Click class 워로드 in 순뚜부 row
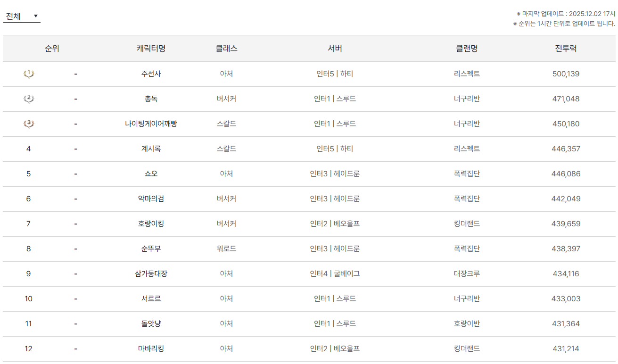Image resolution: width=618 pixels, height=364 pixels. (x=226, y=249)
